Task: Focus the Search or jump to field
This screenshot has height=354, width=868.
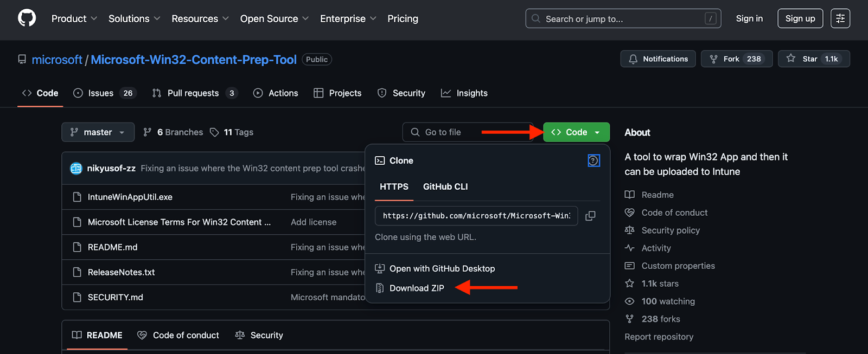Action: [623, 18]
